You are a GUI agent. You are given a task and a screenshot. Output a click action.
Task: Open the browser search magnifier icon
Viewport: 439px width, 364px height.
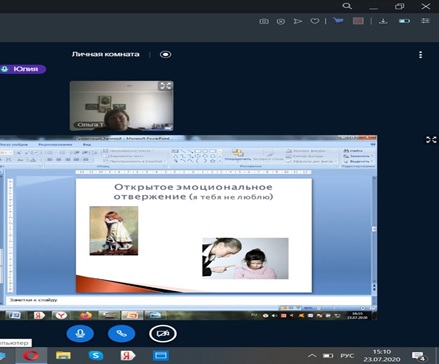tap(347, 6)
